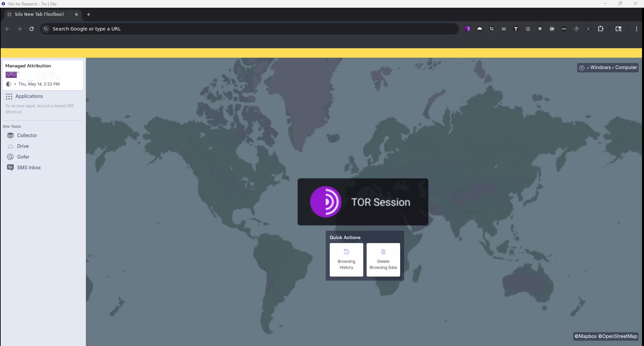Click the Windows Computer attribution badge
The width and height of the screenshot is (644, 346).
pos(608,67)
